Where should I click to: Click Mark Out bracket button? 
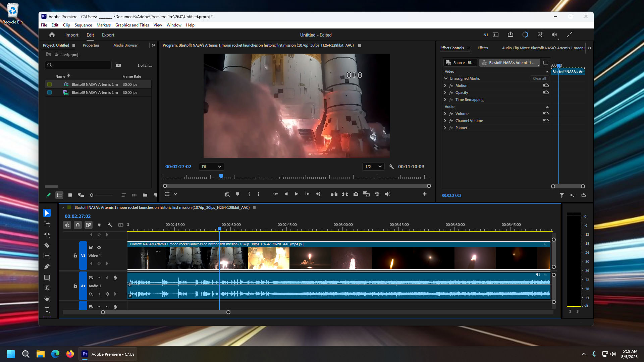tap(259, 194)
